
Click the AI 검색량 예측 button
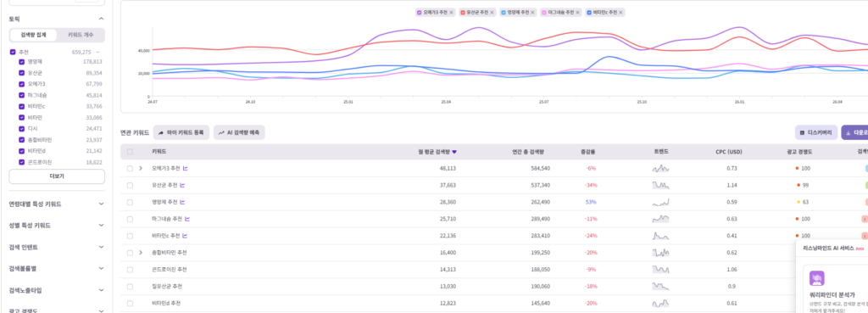coord(239,133)
